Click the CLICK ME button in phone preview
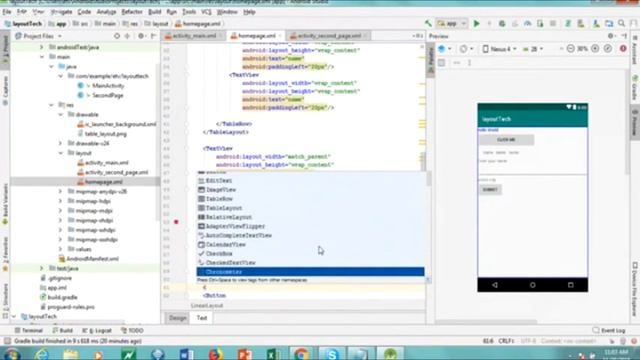640x360 pixels. [x=506, y=140]
